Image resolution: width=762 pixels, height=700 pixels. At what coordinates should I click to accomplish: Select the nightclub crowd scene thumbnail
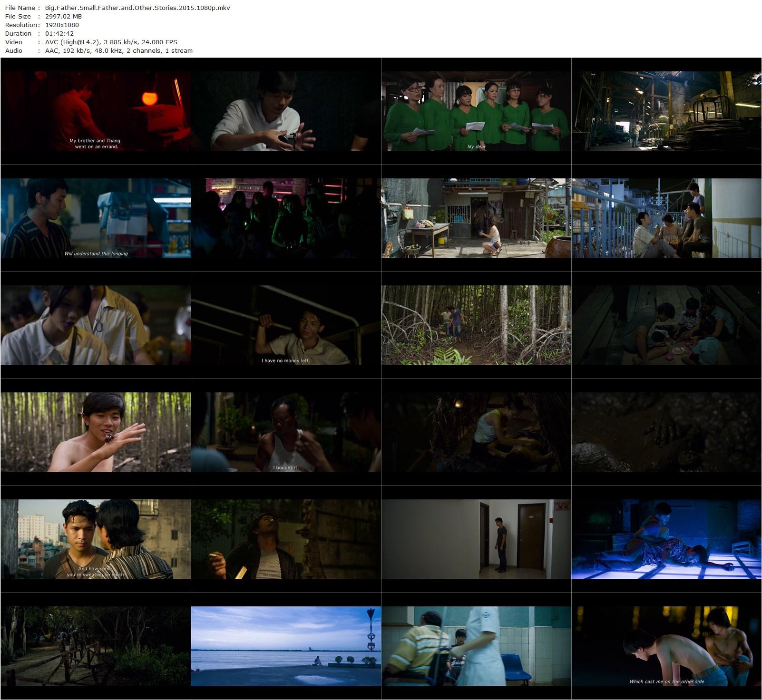tap(285, 219)
